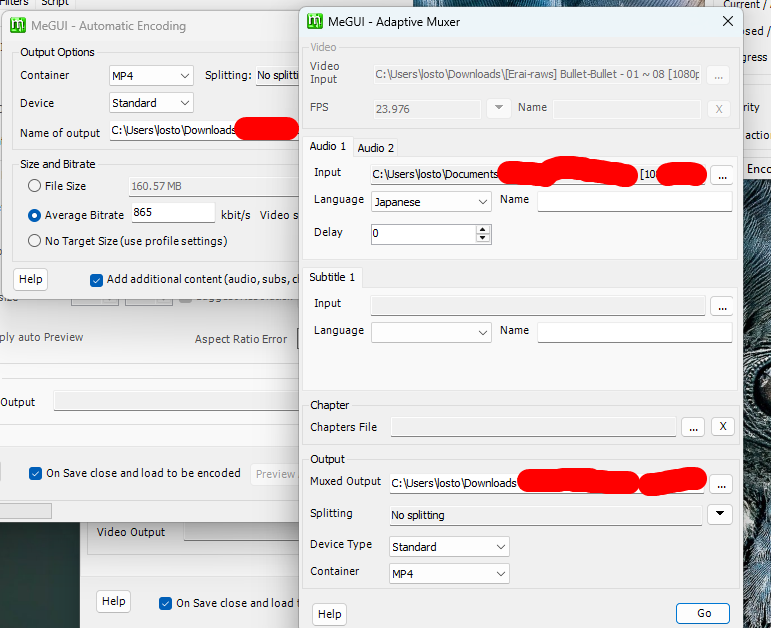The image size is (771, 628).
Task: Click the Chapters File path field
Action: (x=534, y=427)
